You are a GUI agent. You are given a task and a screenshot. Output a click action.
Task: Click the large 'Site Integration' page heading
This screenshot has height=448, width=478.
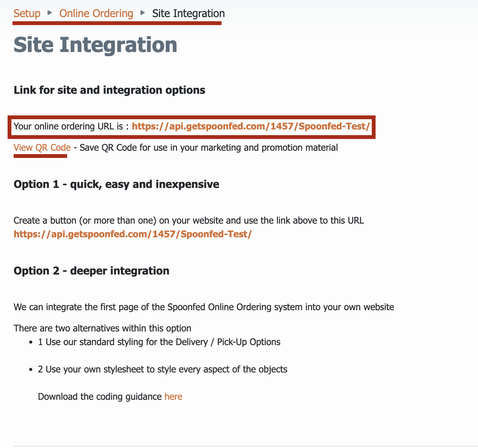coord(96,45)
